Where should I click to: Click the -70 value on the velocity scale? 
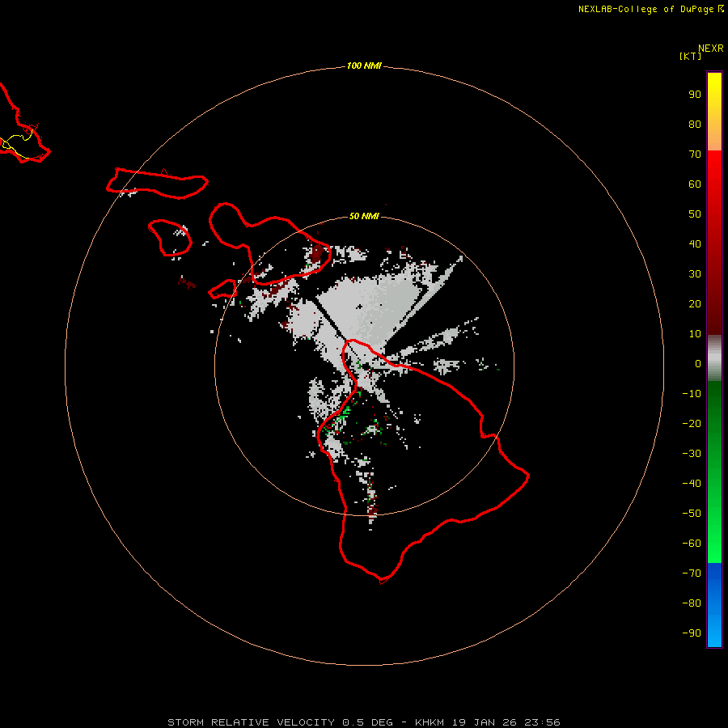click(692, 574)
